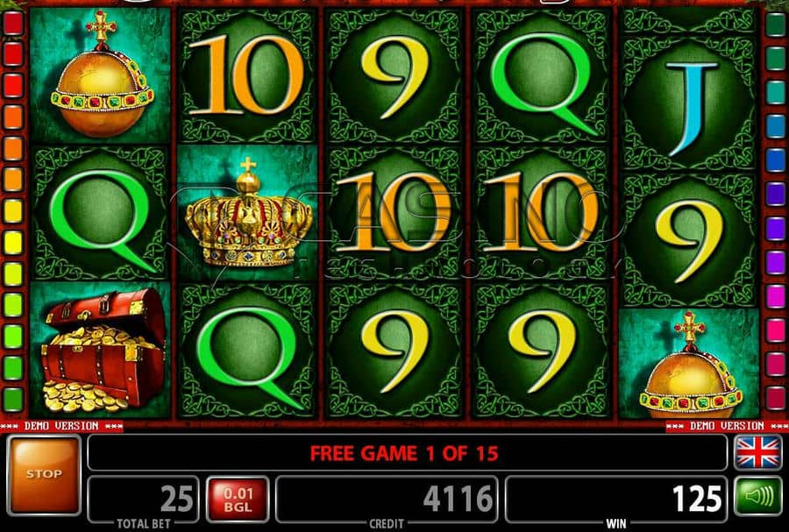Select the bottom green payline marker on left
This screenshot has width=789, height=532.
(13, 398)
